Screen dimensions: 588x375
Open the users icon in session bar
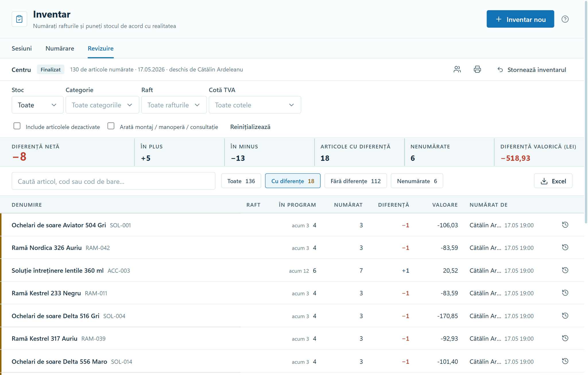[457, 69]
